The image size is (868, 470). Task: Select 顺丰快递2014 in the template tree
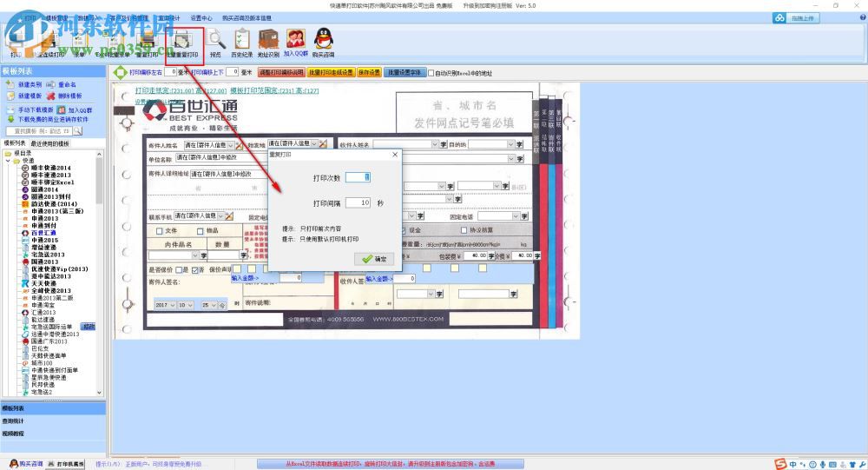(51, 168)
